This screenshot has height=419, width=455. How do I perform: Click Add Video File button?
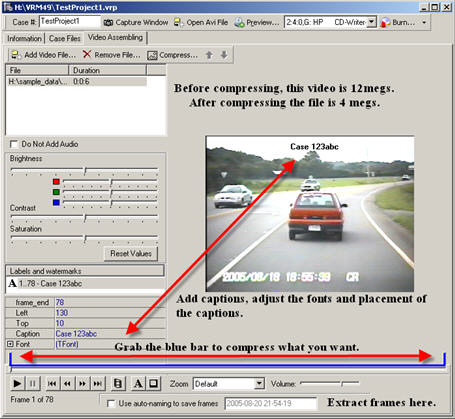(x=43, y=55)
